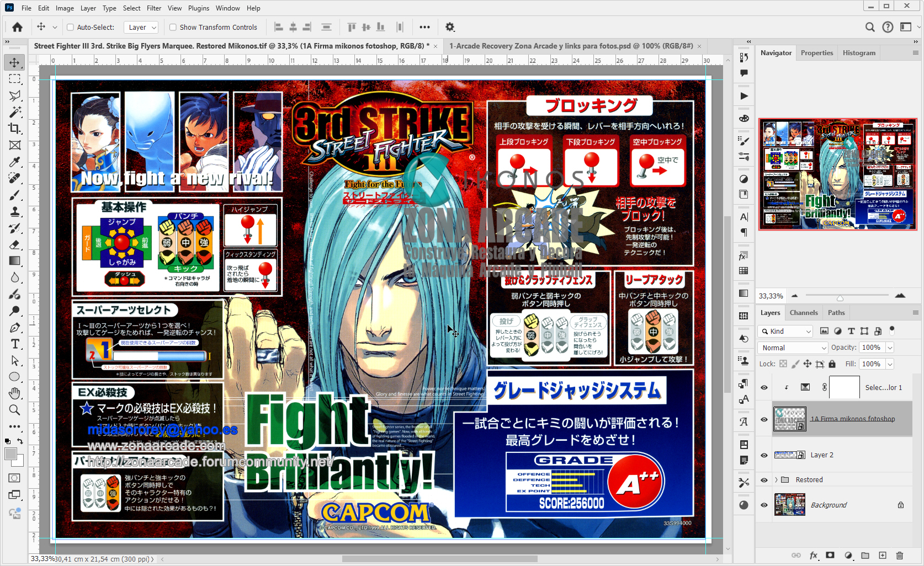Screen dimensions: 924x566
Task: Click the trash icon to delete layer
Action: click(900, 556)
